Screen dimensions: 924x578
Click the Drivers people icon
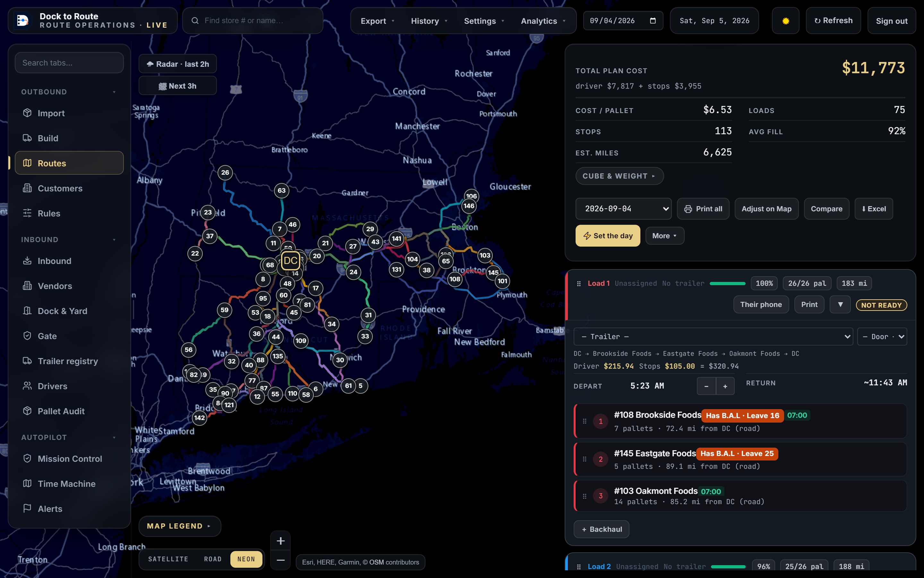click(27, 386)
